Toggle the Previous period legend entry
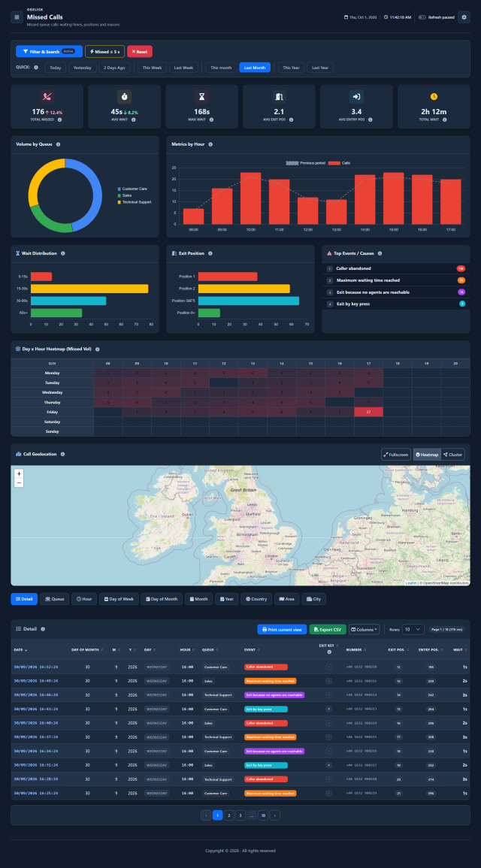Screen dimensions: 481x868 pyautogui.click(x=305, y=163)
